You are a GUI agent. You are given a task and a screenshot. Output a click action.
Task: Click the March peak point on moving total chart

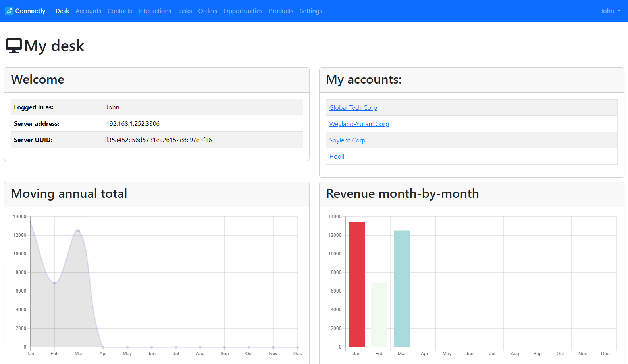(x=79, y=231)
